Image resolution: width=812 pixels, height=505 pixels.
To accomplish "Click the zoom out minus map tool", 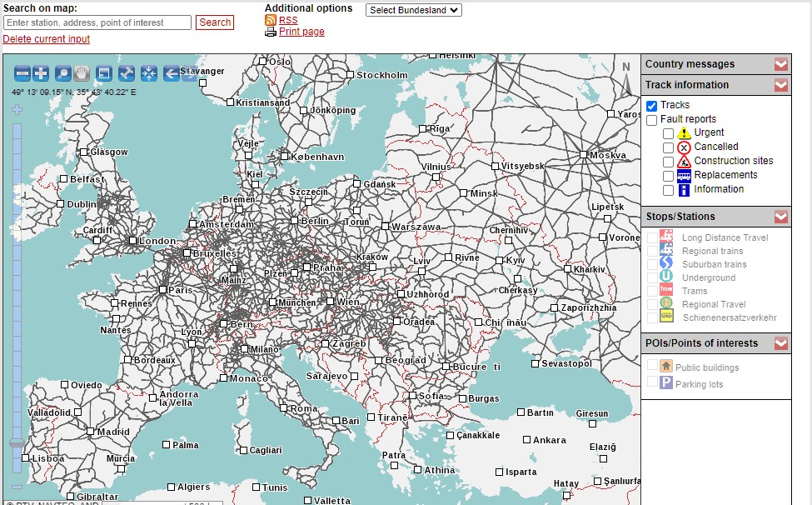I will coord(22,73).
